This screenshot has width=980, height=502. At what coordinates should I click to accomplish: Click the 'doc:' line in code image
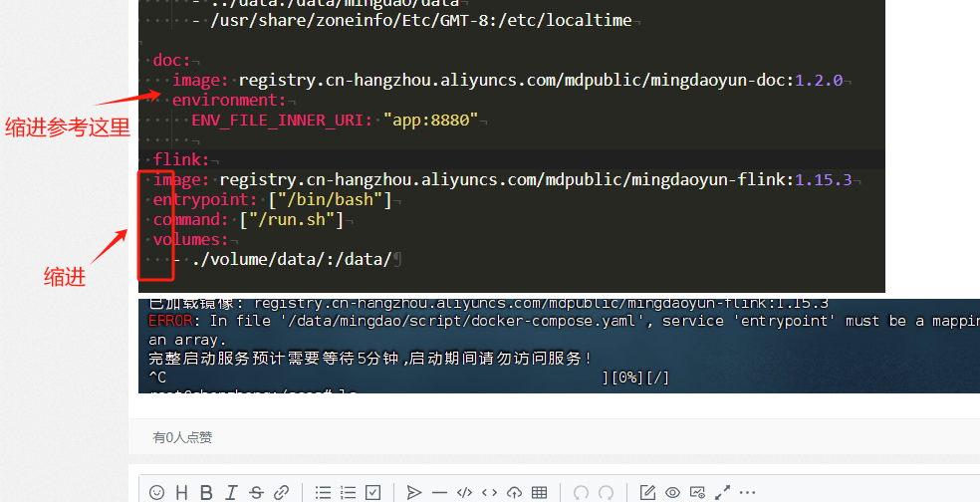pyautogui.click(x=172, y=60)
